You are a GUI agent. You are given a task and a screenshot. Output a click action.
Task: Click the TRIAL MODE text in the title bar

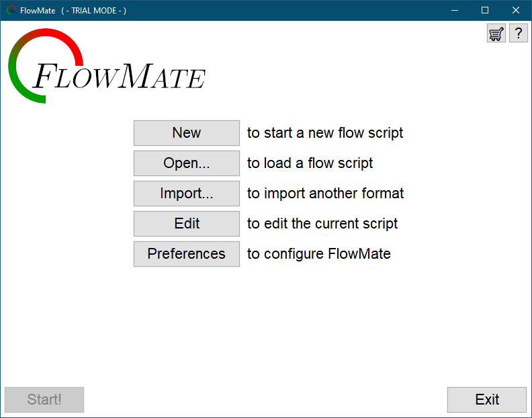point(93,11)
